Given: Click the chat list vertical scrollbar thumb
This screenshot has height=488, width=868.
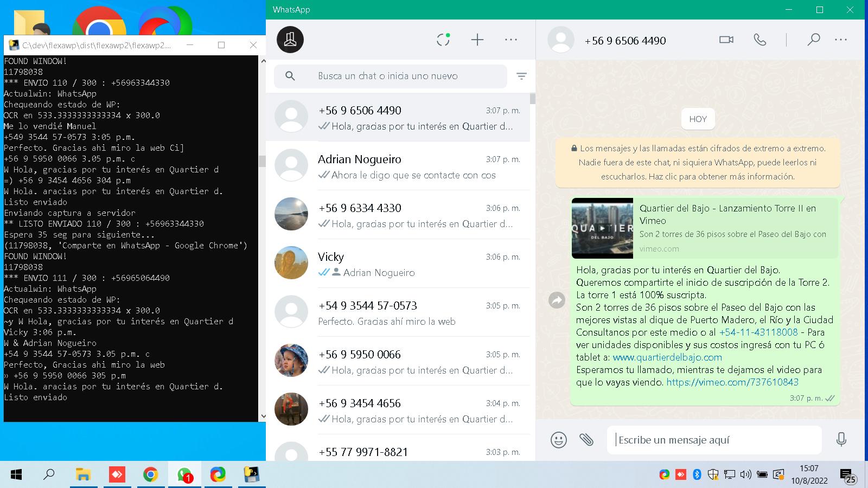Looking at the screenshot, I should click(533, 99).
